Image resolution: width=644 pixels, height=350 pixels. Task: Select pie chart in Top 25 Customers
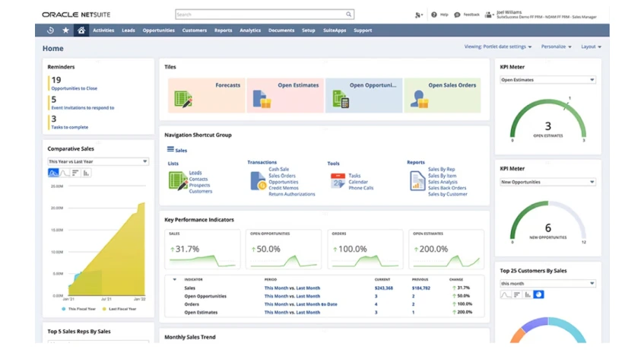(x=538, y=294)
